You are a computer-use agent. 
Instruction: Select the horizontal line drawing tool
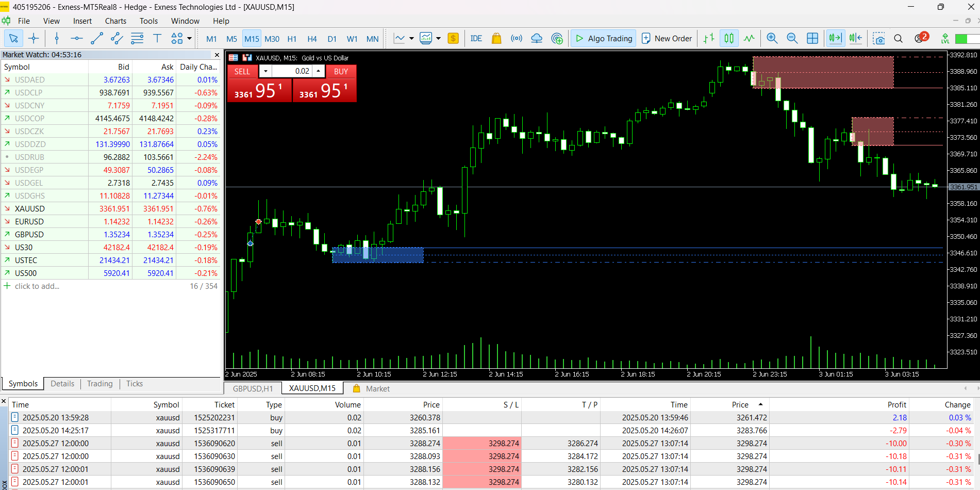coord(77,39)
